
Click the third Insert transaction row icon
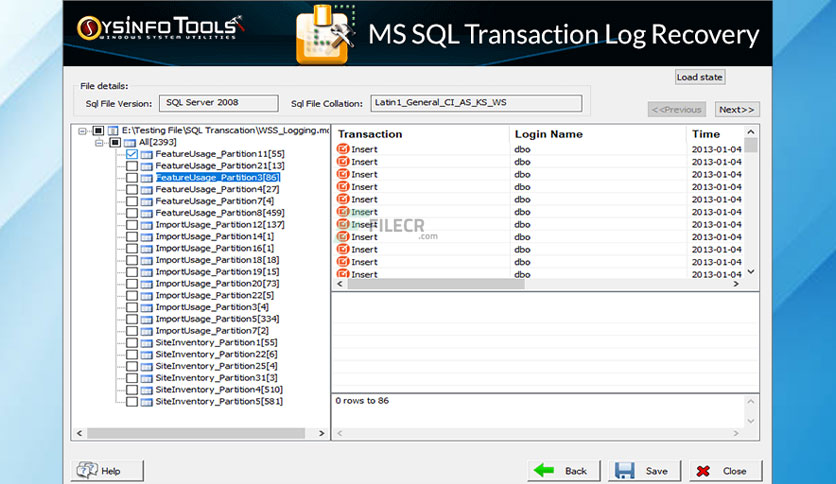click(343, 174)
